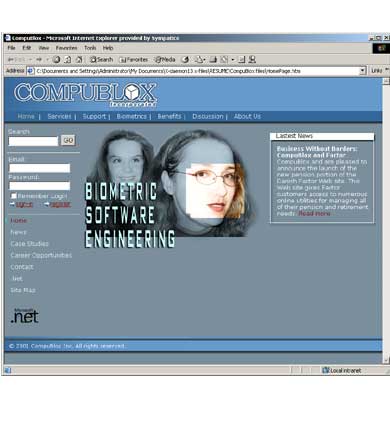This screenshot has height=428, width=390.
Task: Open News in the left sidebar
Action: coord(18,232)
